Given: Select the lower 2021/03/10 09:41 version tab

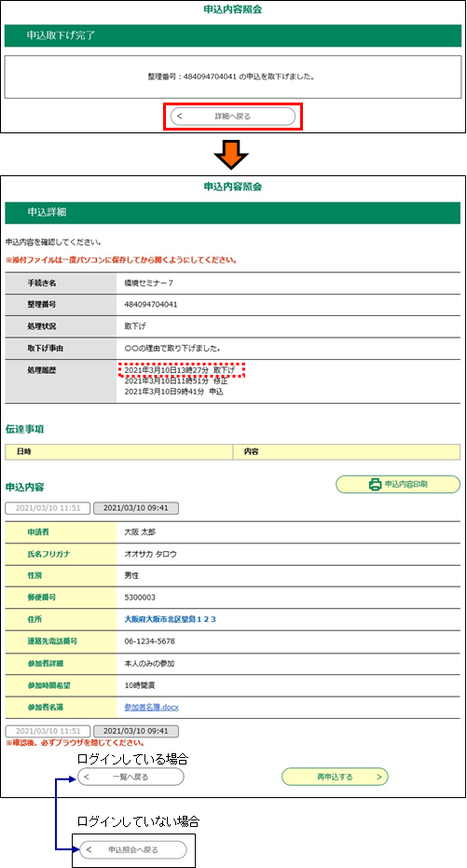Looking at the screenshot, I should [x=136, y=731].
